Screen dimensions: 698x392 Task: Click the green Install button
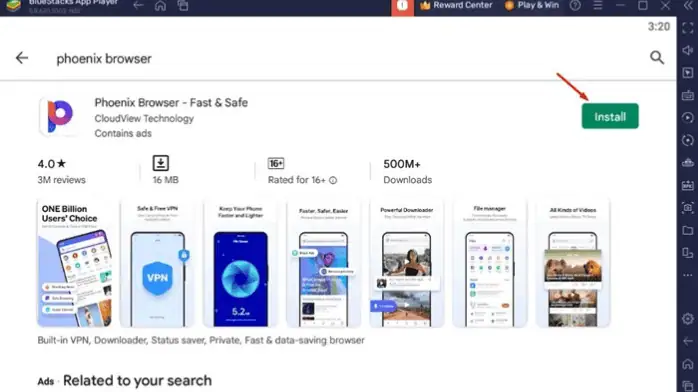point(610,116)
